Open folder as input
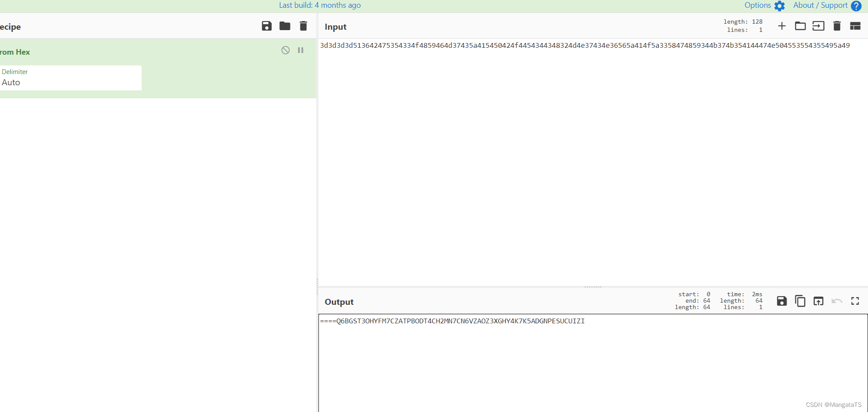The image size is (868, 412). [800, 26]
